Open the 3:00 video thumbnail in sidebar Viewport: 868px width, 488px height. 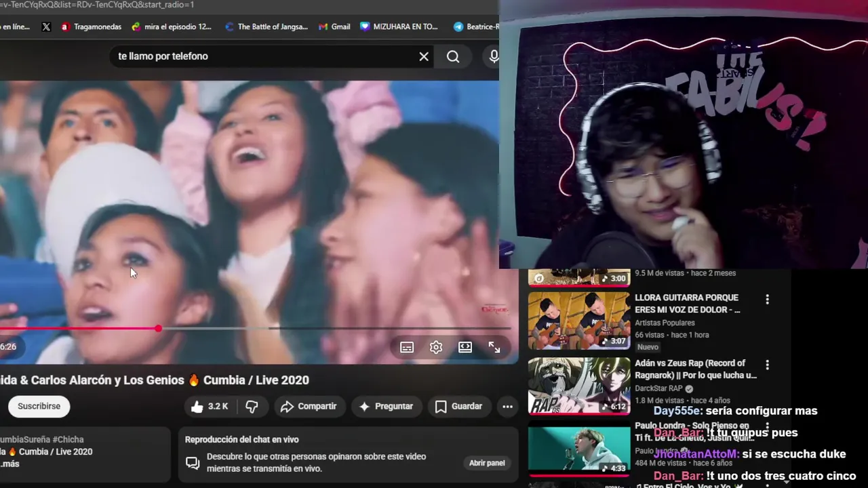tap(579, 277)
